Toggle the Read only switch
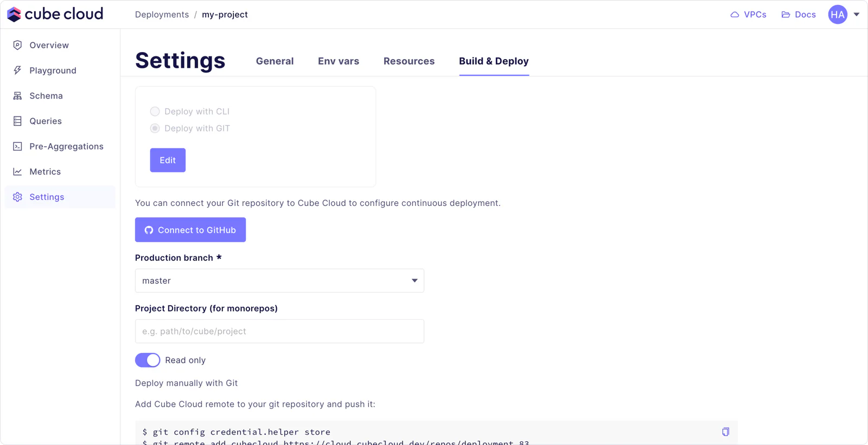 point(148,360)
